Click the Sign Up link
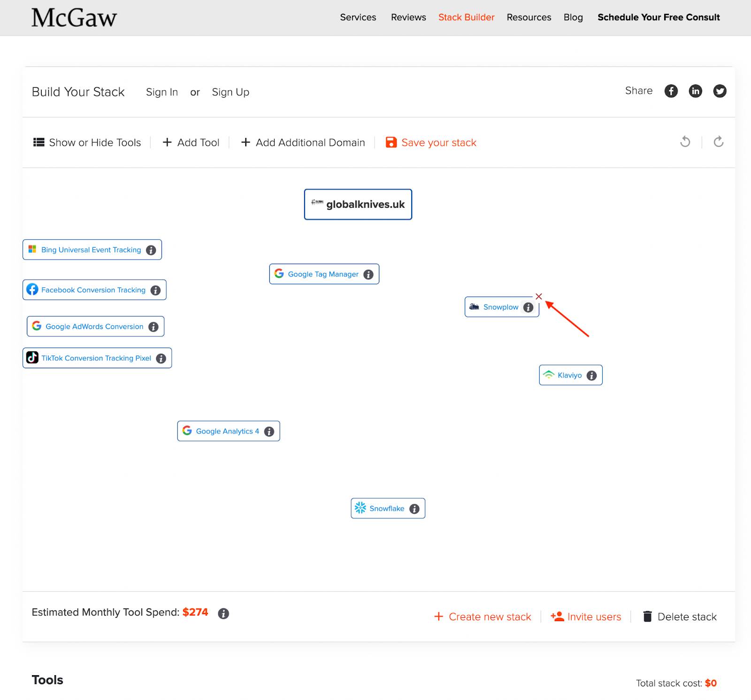 coord(230,92)
